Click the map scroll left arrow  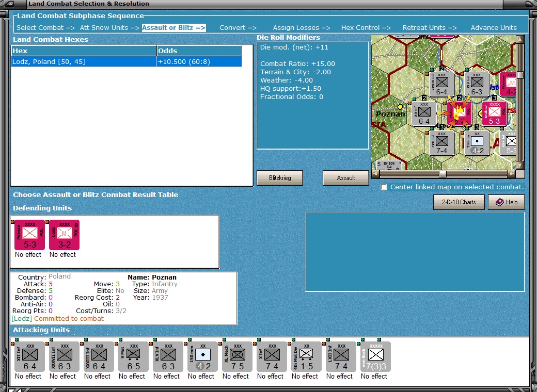(375, 174)
